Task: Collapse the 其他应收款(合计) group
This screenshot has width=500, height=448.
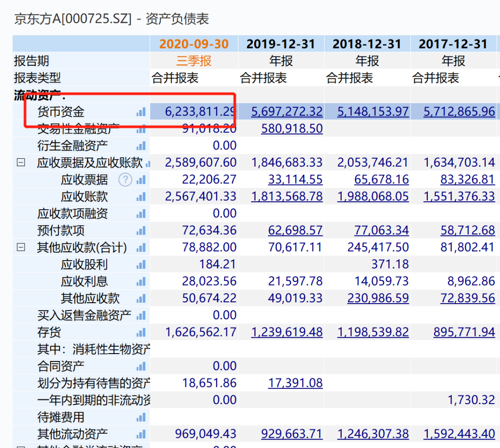Action: coord(21,248)
